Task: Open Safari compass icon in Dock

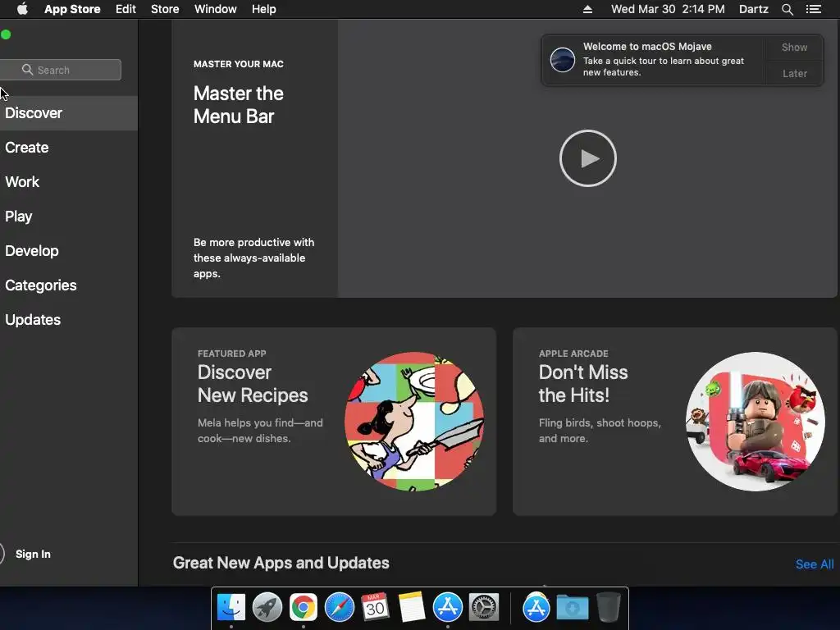Action: click(x=339, y=607)
